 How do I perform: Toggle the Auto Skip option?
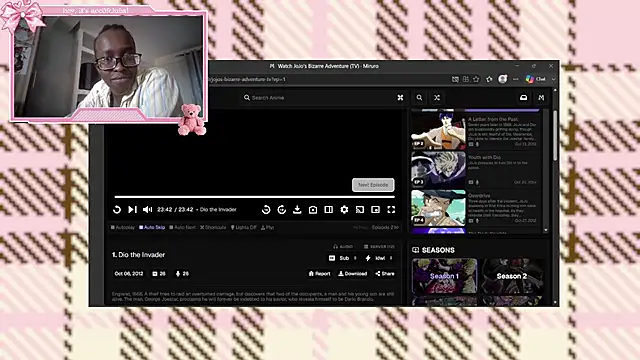click(152, 228)
